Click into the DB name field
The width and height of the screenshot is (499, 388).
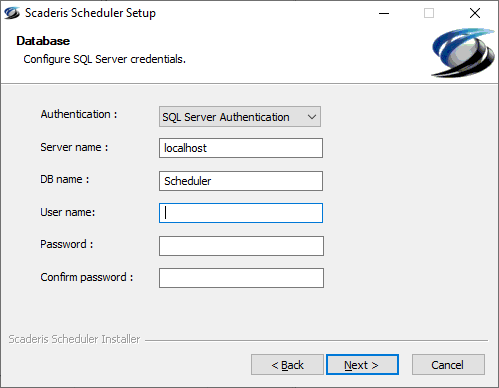point(241,181)
